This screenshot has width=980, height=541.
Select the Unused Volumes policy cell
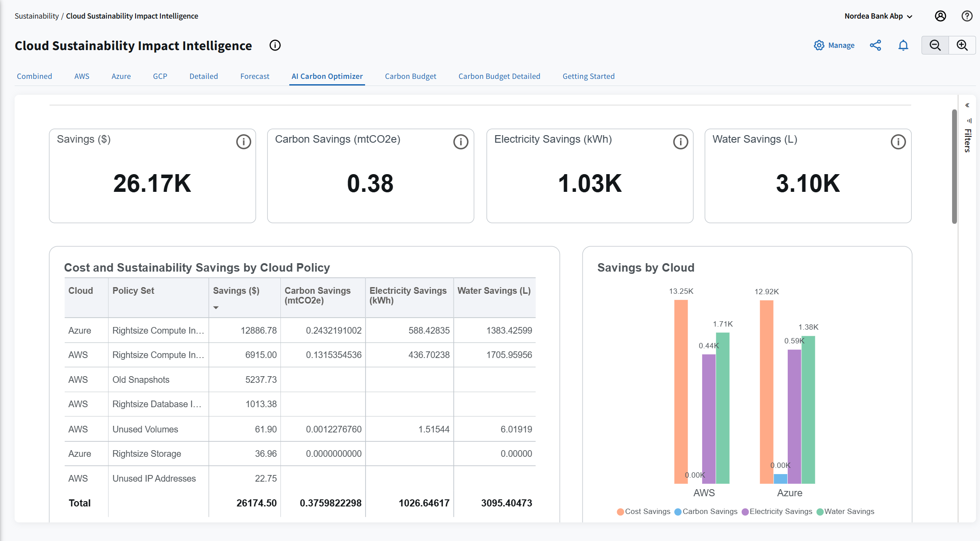pos(158,429)
